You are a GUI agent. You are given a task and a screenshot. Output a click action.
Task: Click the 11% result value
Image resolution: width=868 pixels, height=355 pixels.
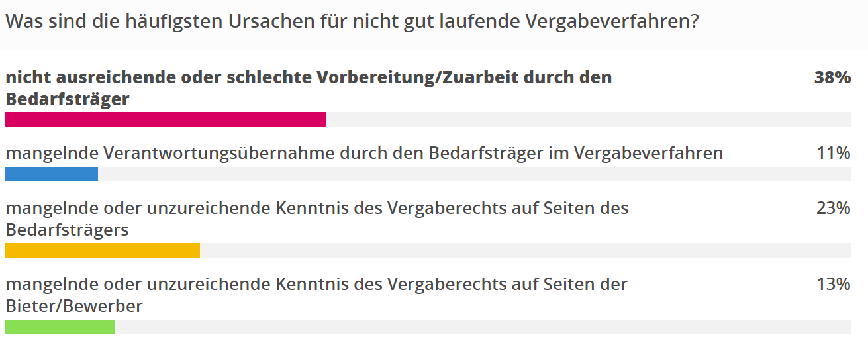pyautogui.click(x=833, y=153)
